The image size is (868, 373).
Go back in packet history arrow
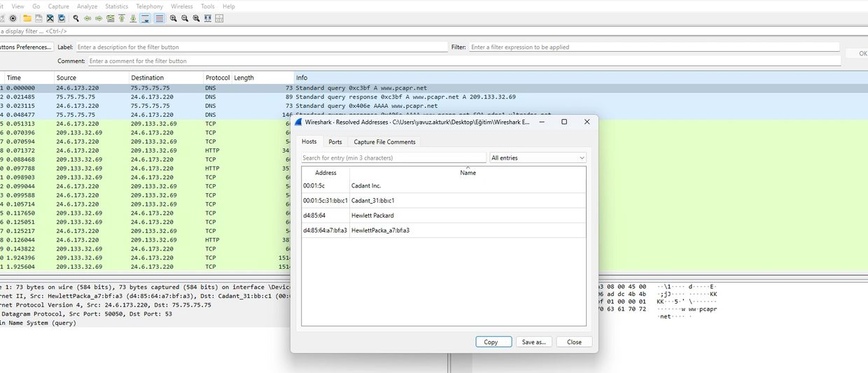(87, 18)
